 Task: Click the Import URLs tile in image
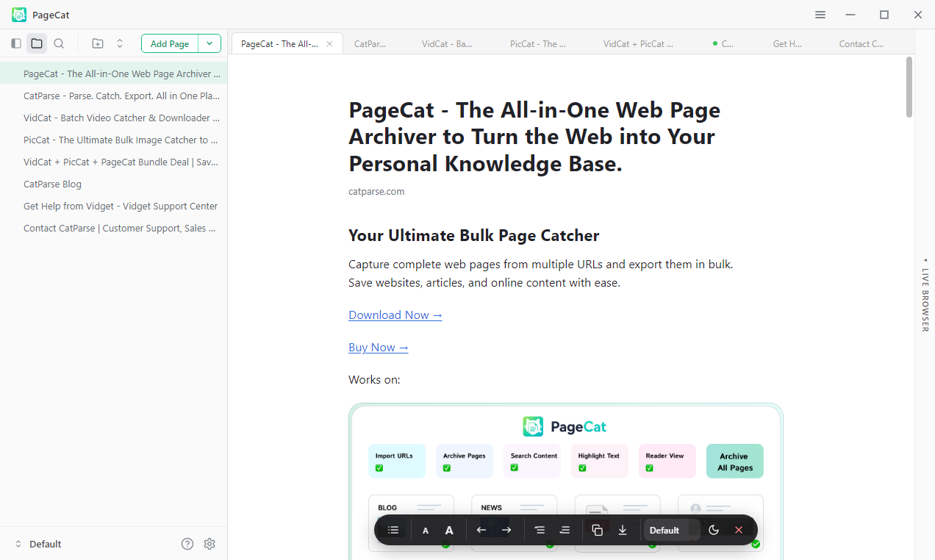[396, 461]
